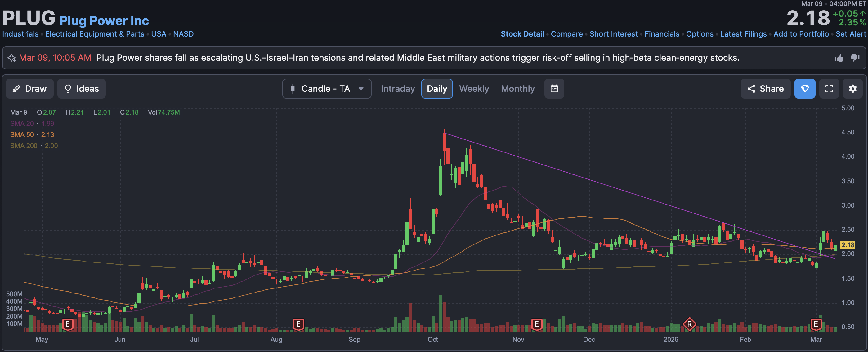Toggle the Daily timeframe button
Screen dimensions: 868x352
pos(437,89)
